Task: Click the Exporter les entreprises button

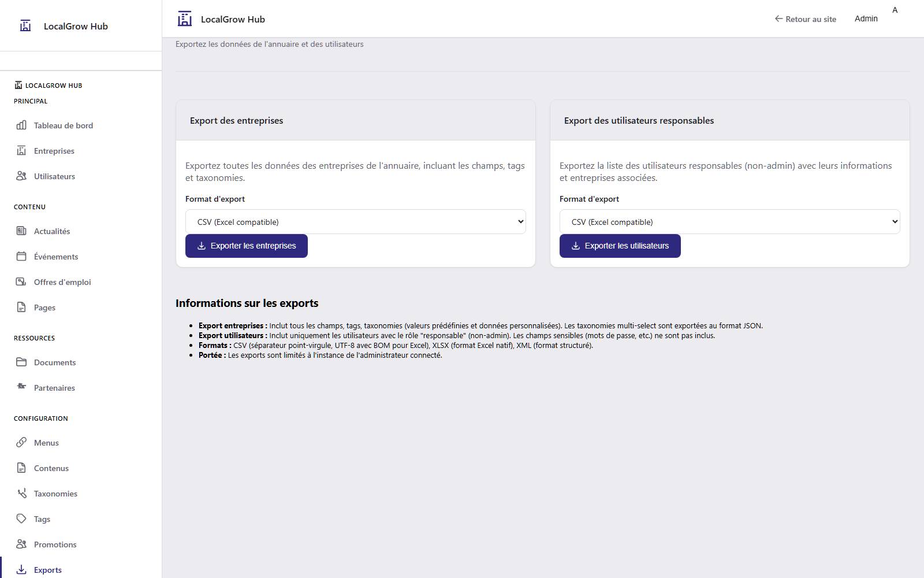Action: point(246,246)
